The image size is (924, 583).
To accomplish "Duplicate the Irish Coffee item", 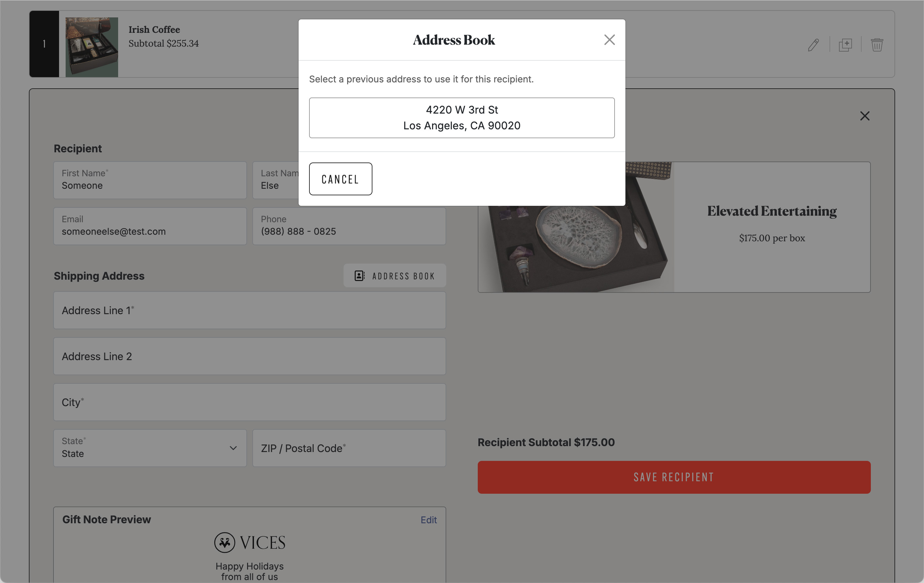I will pyautogui.click(x=845, y=45).
